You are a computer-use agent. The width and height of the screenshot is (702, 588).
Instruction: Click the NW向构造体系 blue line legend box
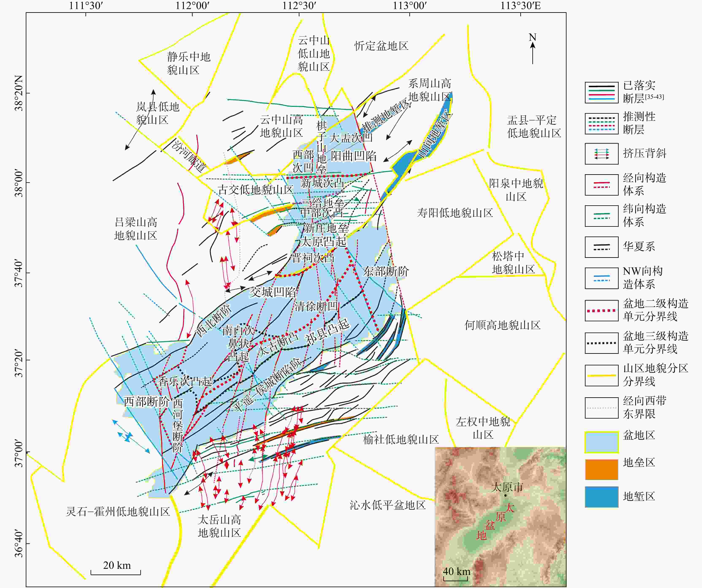[601, 278]
